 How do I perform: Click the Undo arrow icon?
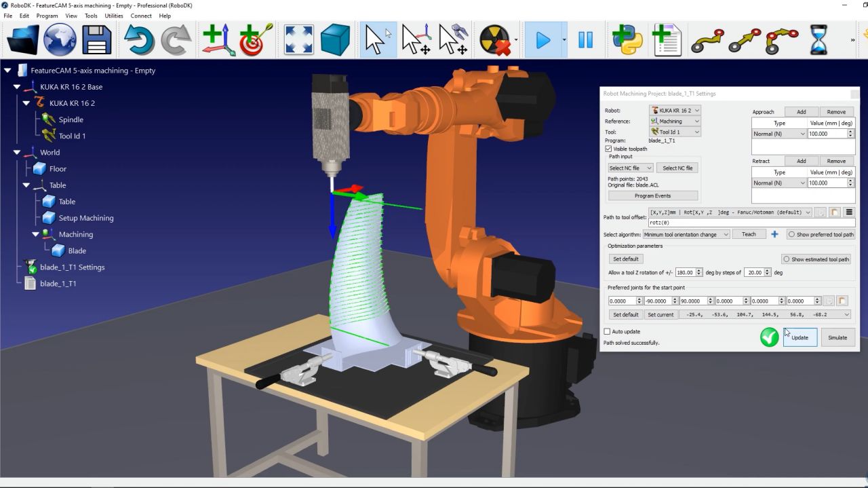[x=139, y=39]
